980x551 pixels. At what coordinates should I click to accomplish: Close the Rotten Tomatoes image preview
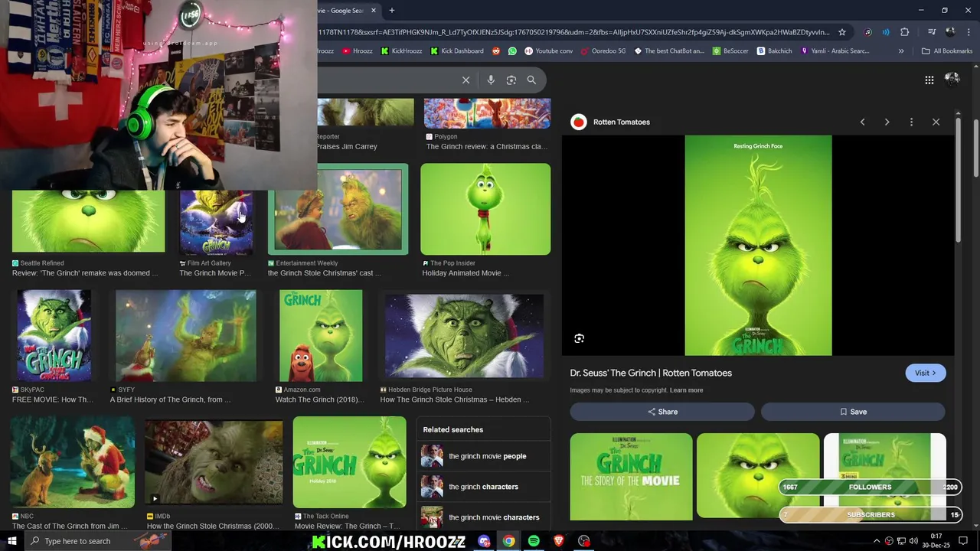(x=936, y=122)
